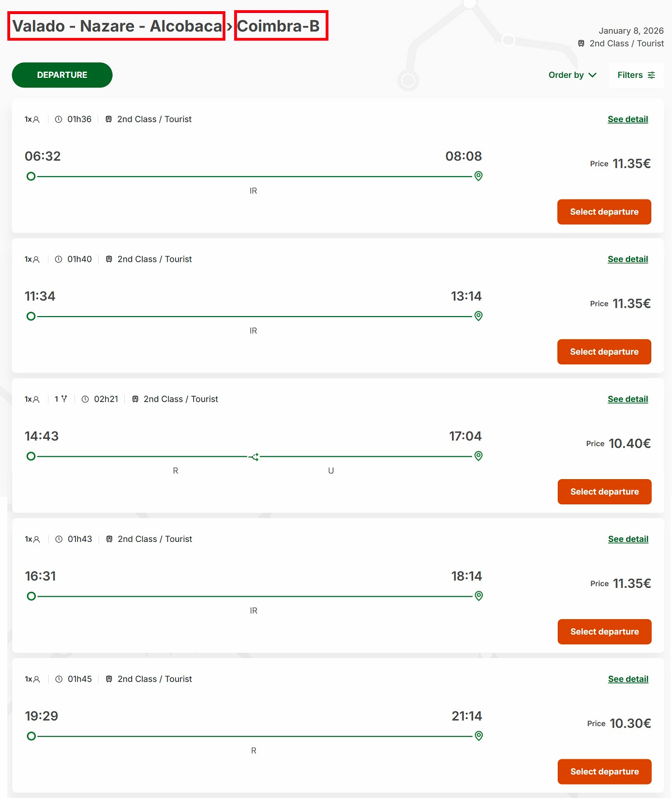This screenshot has width=672, height=798.
Task: Select departure priced at 10.40€
Action: pos(604,491)
